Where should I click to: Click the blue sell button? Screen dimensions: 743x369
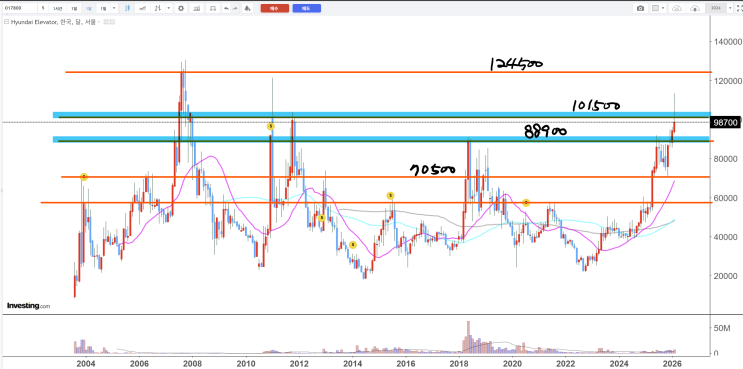(x=307, y=8)
